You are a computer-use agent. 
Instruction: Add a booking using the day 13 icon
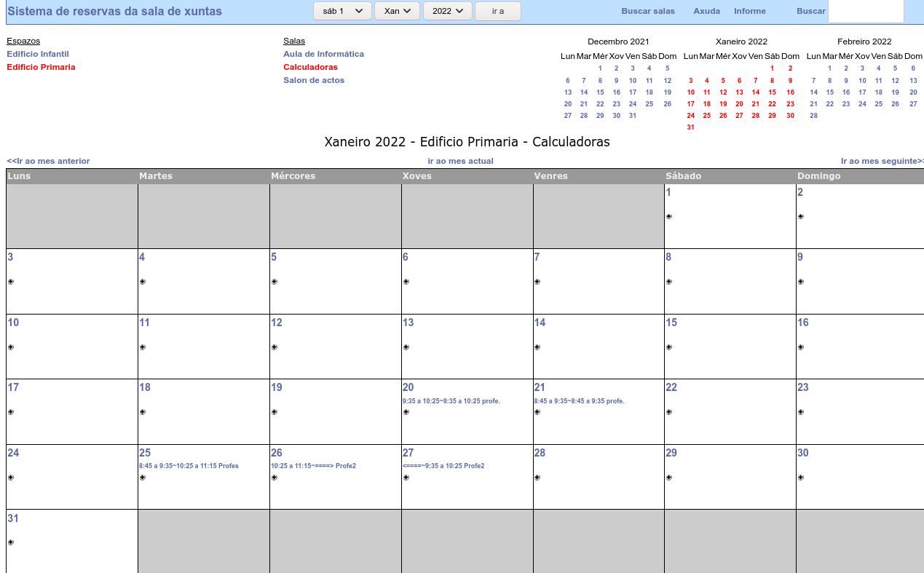click(406, 347)
